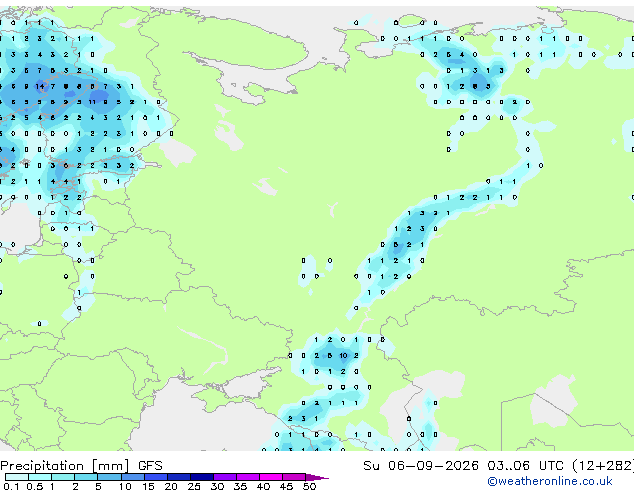The height and width of the screenshot is (490, 634).
Task: Click the '(12+282)' forecast offset text
Action: point(603,466)
